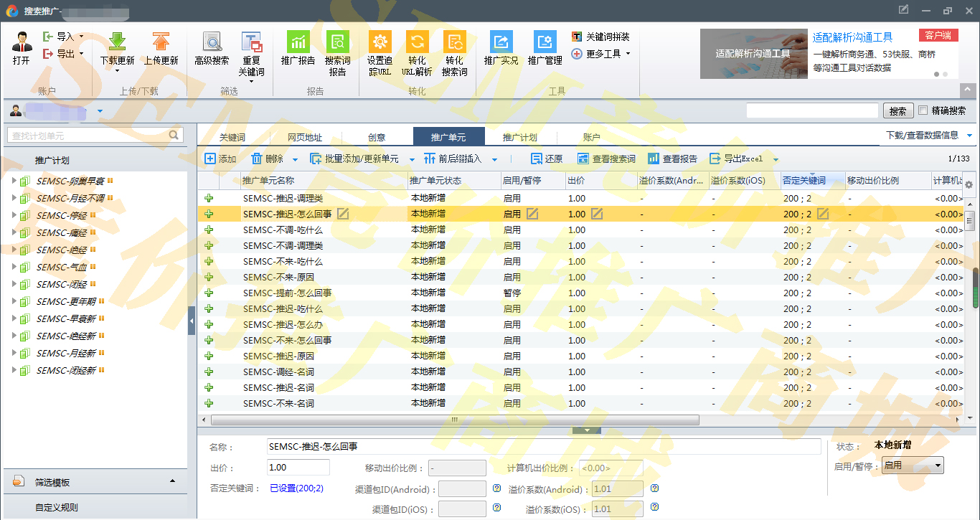Click the table column settings gear
The image size is (980, 520).
click(969, 184)
